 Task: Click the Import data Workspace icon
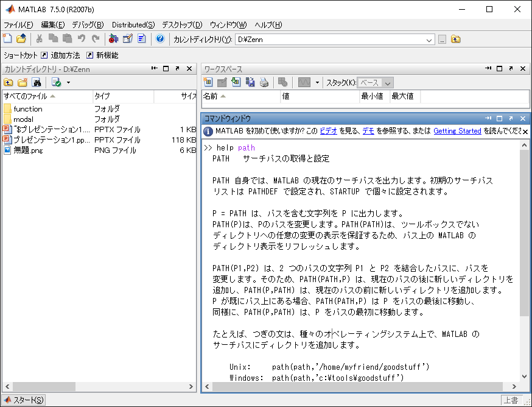coord(236,82)
